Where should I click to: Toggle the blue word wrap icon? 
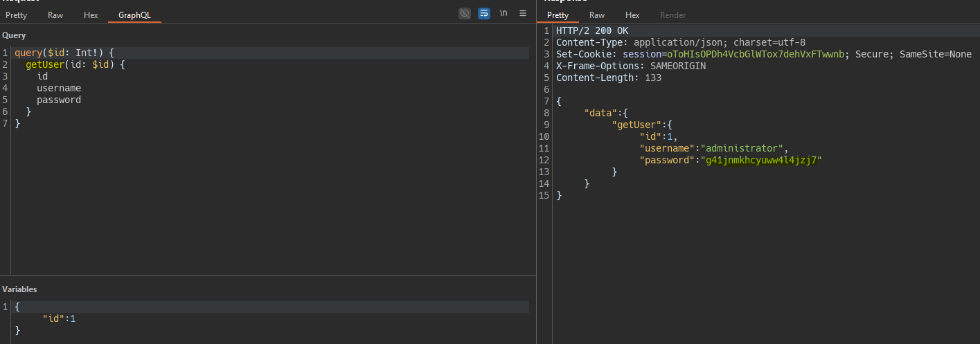(484, 13)
